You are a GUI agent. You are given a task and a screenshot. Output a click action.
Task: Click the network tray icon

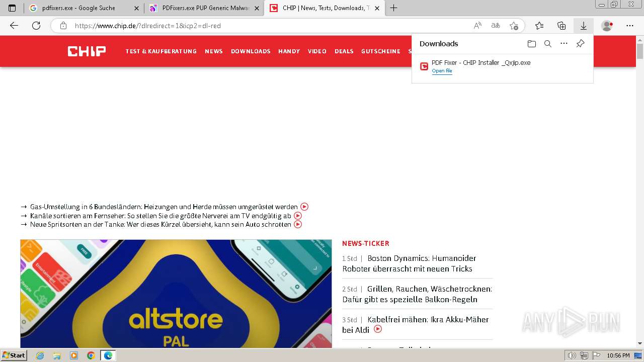pyautogui.click(x=584, y=355)
